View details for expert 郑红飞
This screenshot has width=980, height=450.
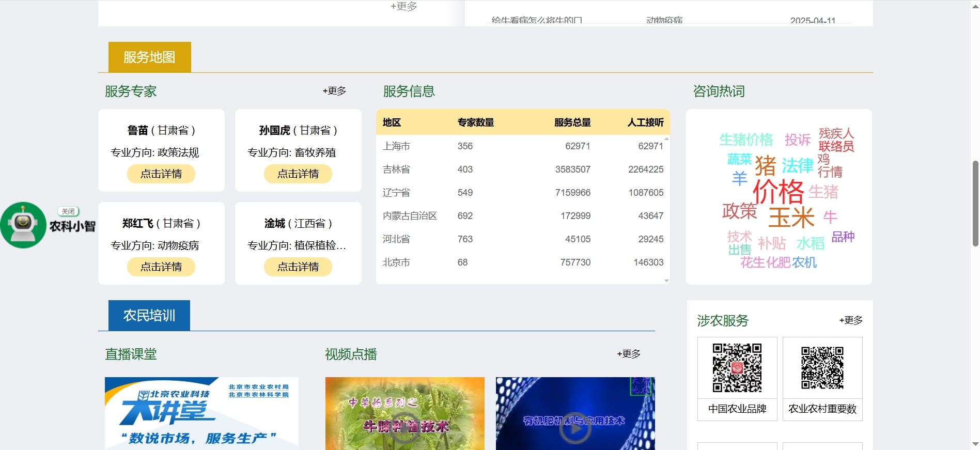(x=161, y=267)
